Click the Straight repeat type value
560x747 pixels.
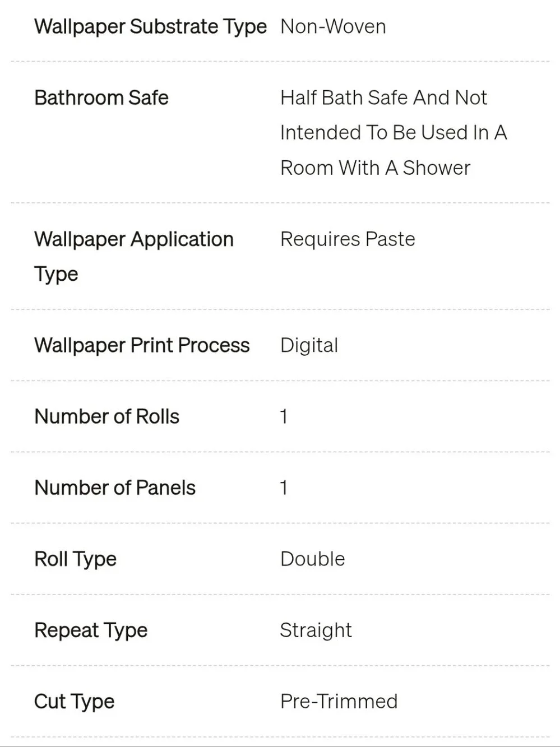click(x=316, y=630)
